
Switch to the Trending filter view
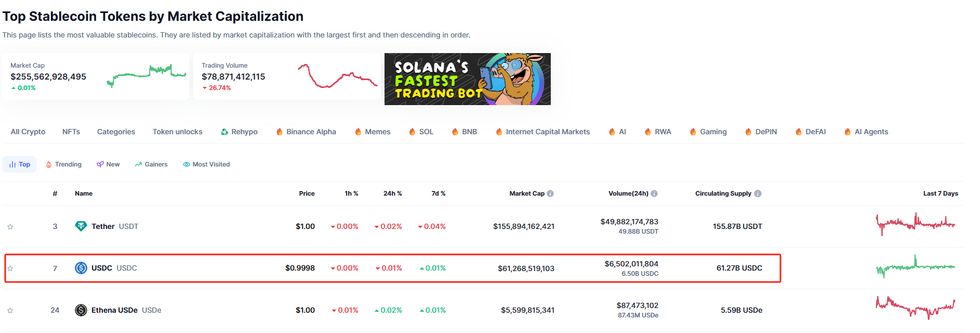click(x=63, y=164)
